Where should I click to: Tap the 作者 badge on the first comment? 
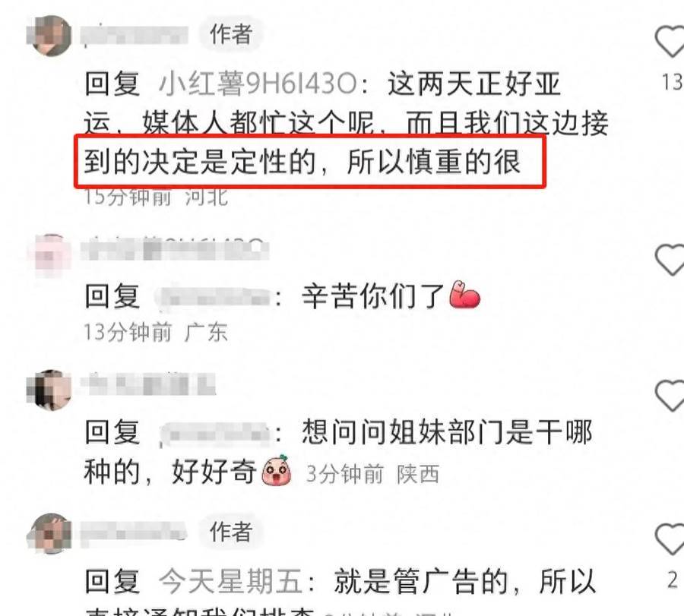231,34
